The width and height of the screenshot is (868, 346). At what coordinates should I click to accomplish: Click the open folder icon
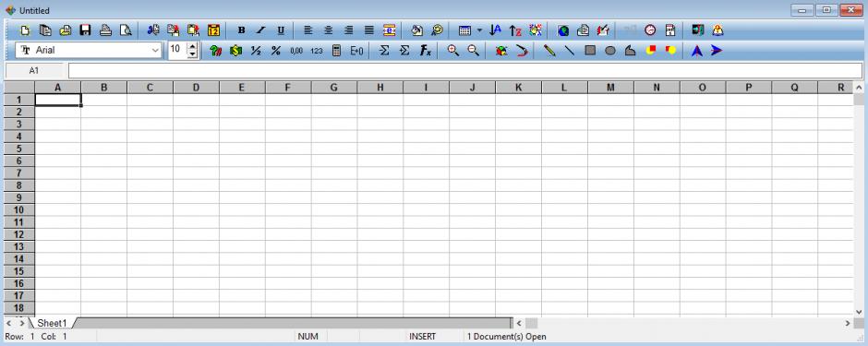(x=66, y=30)
